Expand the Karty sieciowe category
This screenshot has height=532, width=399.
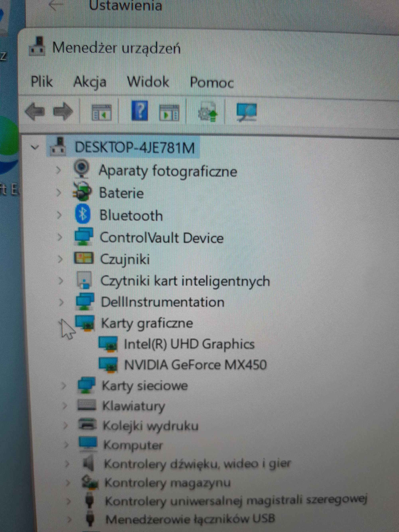click(x=64, y=386)
